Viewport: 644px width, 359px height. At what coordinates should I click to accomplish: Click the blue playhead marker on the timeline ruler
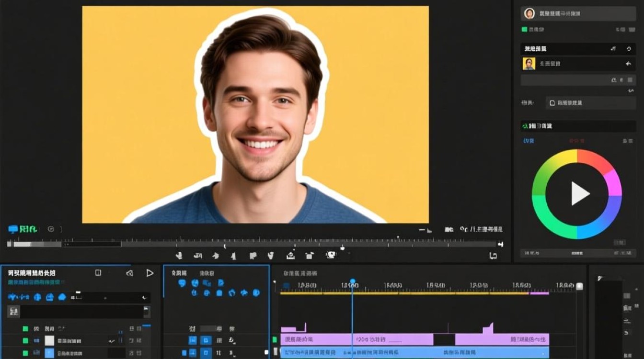[x=353, y=282]
